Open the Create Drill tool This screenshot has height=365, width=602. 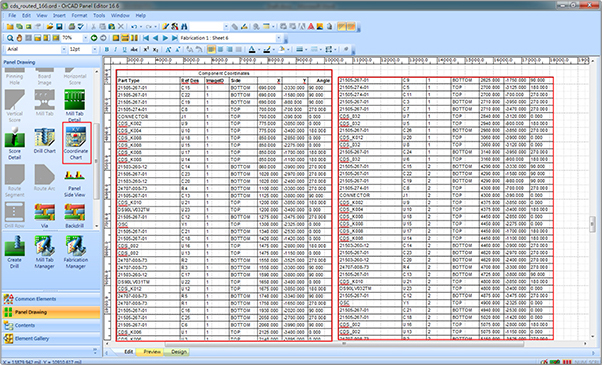pos(15,252)
